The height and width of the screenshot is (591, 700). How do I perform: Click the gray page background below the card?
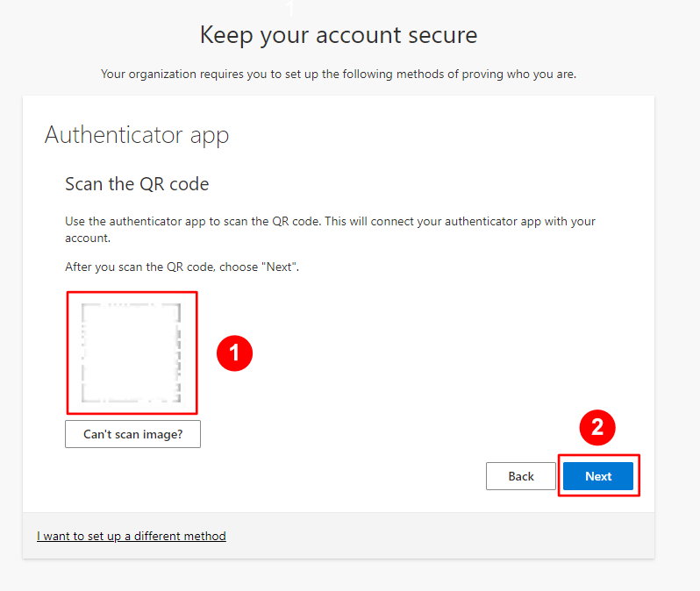(x=351, y=575)
